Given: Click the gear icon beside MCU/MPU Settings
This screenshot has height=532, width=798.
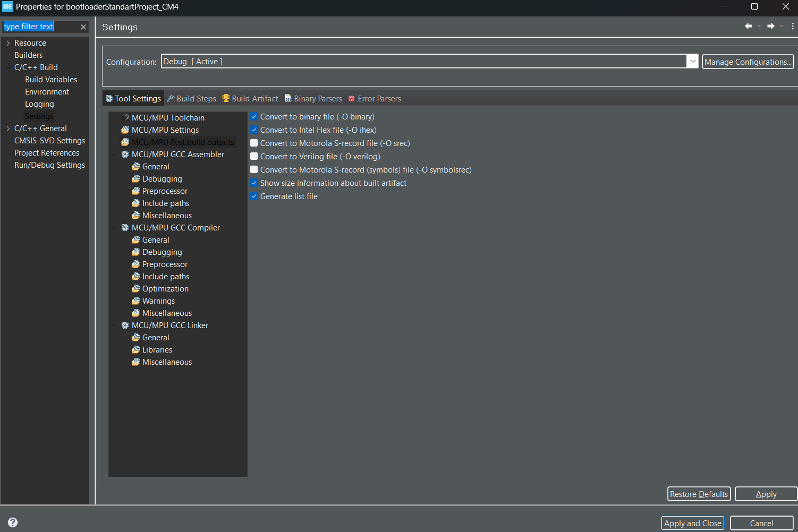Looking at the screenshot, I should click(x=125, y=130).
